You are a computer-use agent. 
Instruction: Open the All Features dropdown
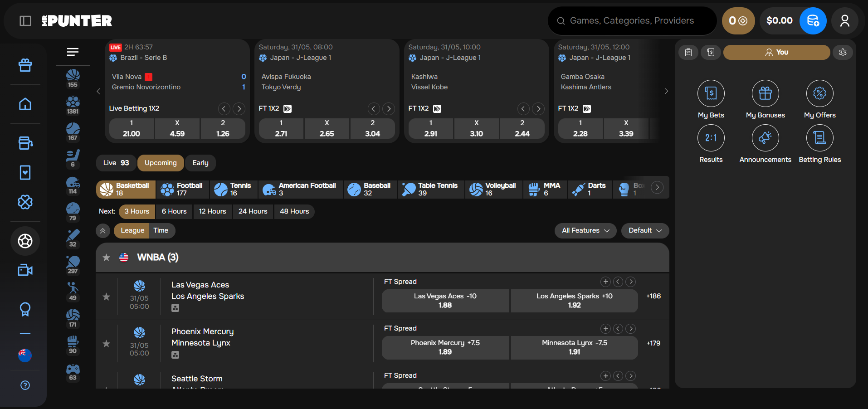click(x=585, y=230)
